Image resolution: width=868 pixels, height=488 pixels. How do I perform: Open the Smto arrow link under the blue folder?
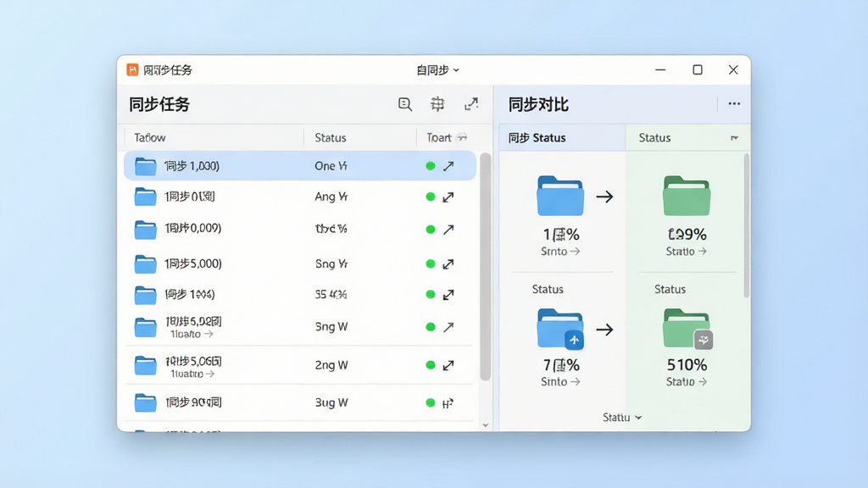tap(560, 251)
